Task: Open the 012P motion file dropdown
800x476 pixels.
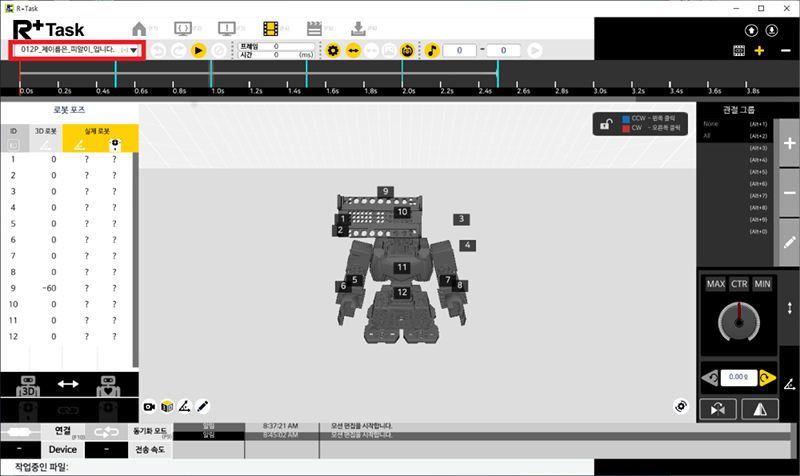Action: (133, 50)
